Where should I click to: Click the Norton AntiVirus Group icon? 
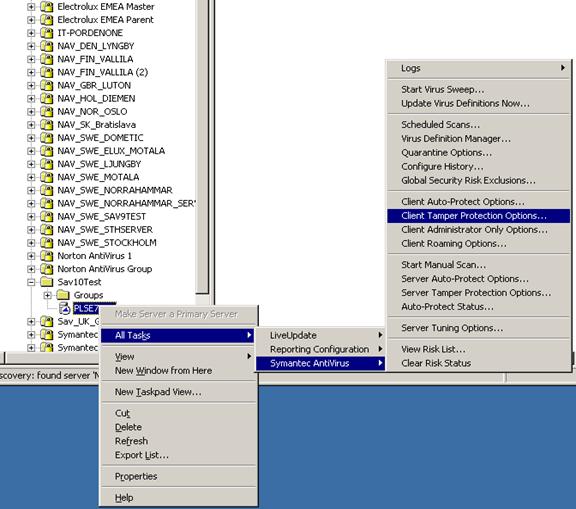47,269
